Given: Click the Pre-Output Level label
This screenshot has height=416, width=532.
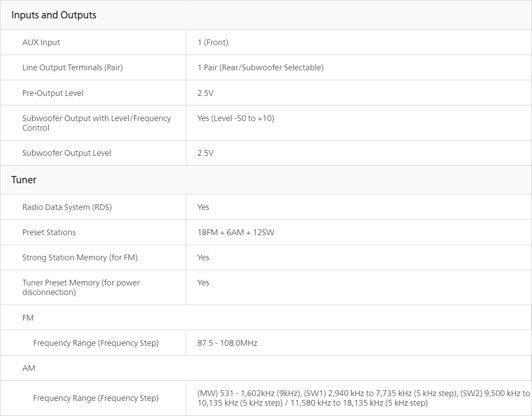Looking at the screenshot, I should point(53,93).
